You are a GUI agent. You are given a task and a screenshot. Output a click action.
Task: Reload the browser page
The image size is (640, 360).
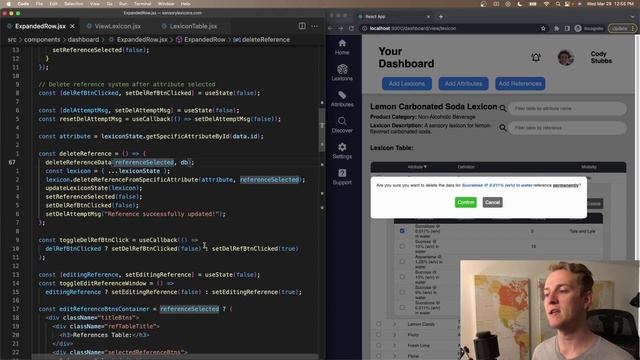tap(351, 28)
